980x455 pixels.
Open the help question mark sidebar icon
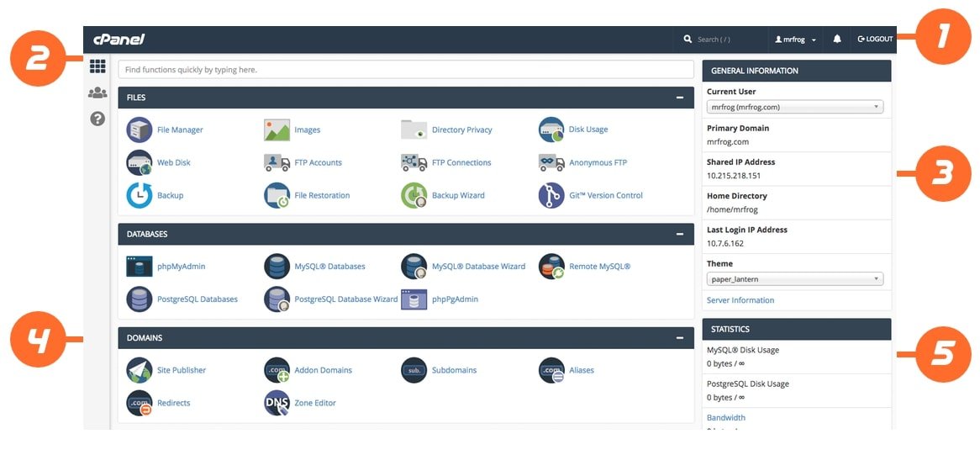[x=97, y=119]
